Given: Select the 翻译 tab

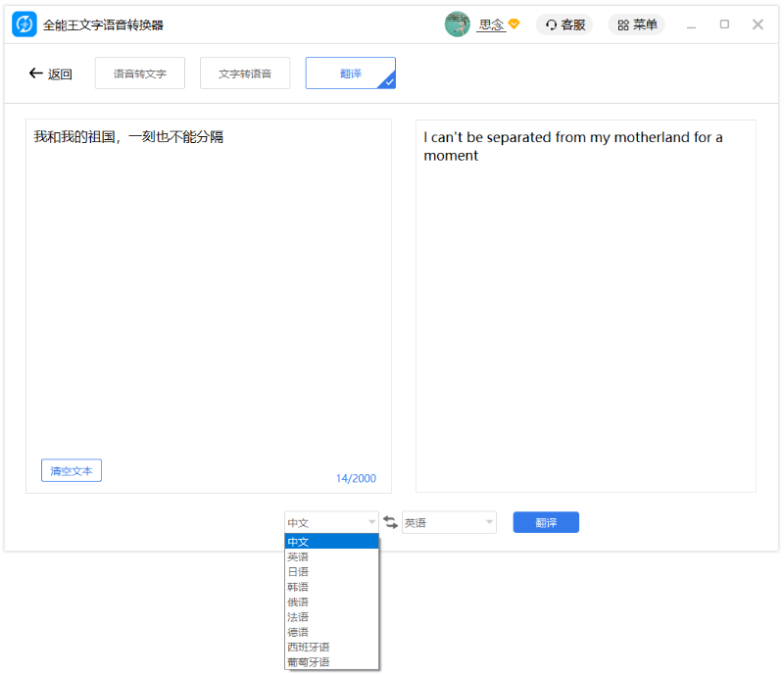Looking at the screenshot, I should [x=350, y=73].
